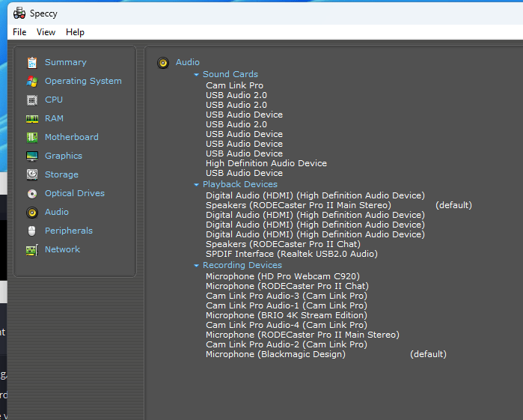
Task: Open the Peripherals section
Action: coord(69,231)
